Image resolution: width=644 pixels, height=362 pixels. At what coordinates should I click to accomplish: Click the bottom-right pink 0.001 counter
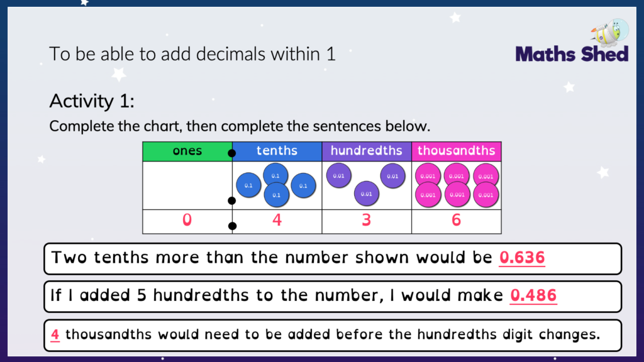[486, 195]
